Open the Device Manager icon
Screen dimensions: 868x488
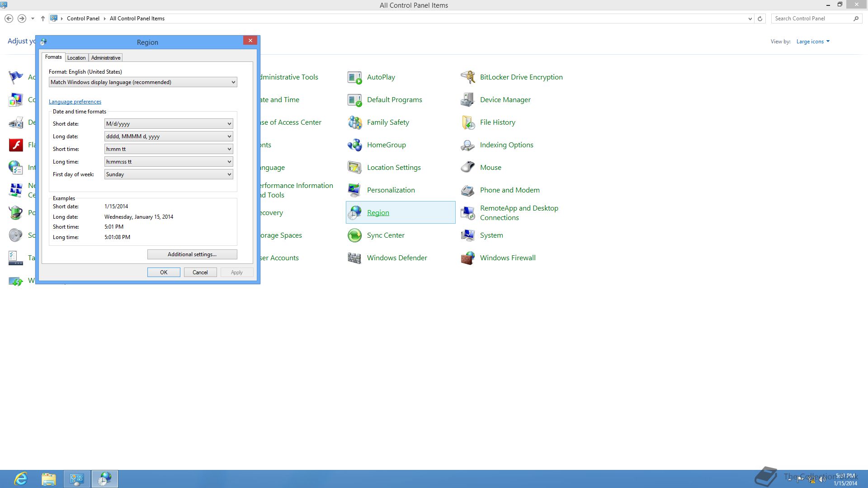(467, 100)
